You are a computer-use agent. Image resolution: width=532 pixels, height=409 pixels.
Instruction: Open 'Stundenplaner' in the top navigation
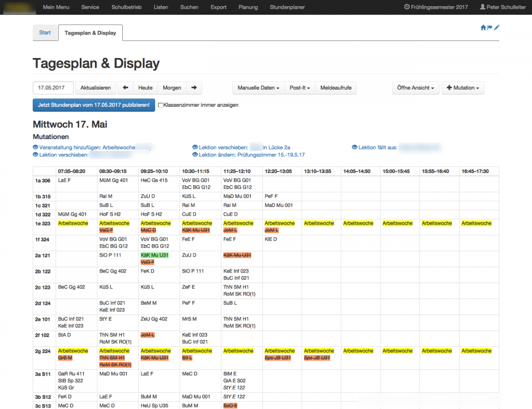(x=287, y=7)
